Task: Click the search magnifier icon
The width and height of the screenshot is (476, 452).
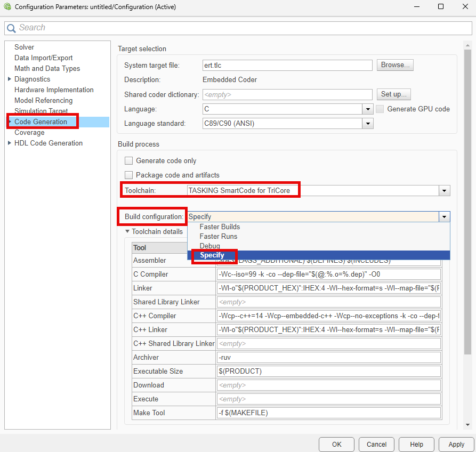Action: 11,27
